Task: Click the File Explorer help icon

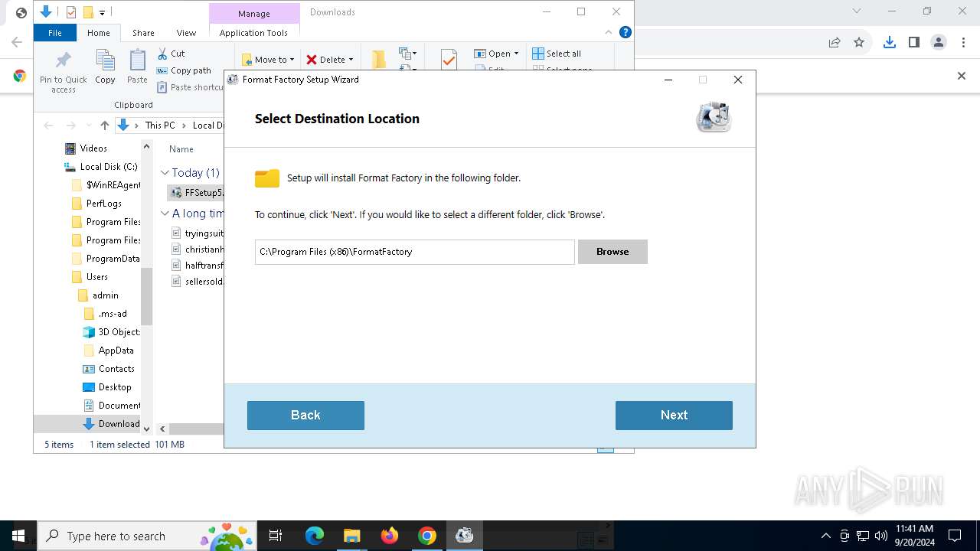Action: pos(625,32)
